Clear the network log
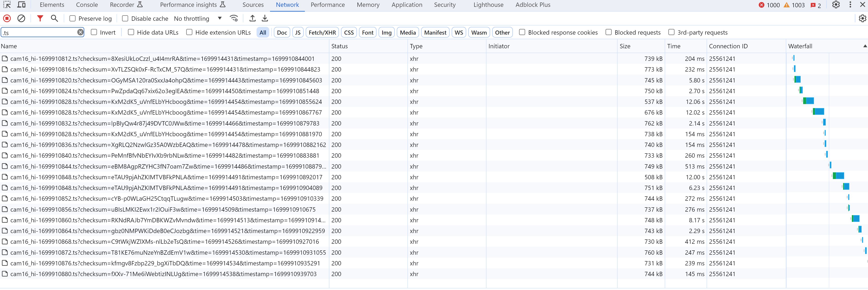868x290 pixels. 21,18
